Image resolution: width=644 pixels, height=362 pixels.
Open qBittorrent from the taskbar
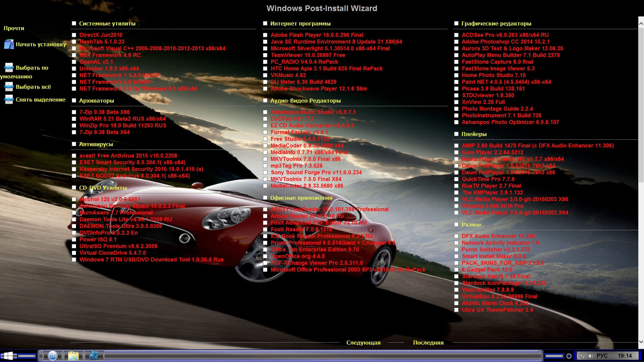[x=52, y=356]
